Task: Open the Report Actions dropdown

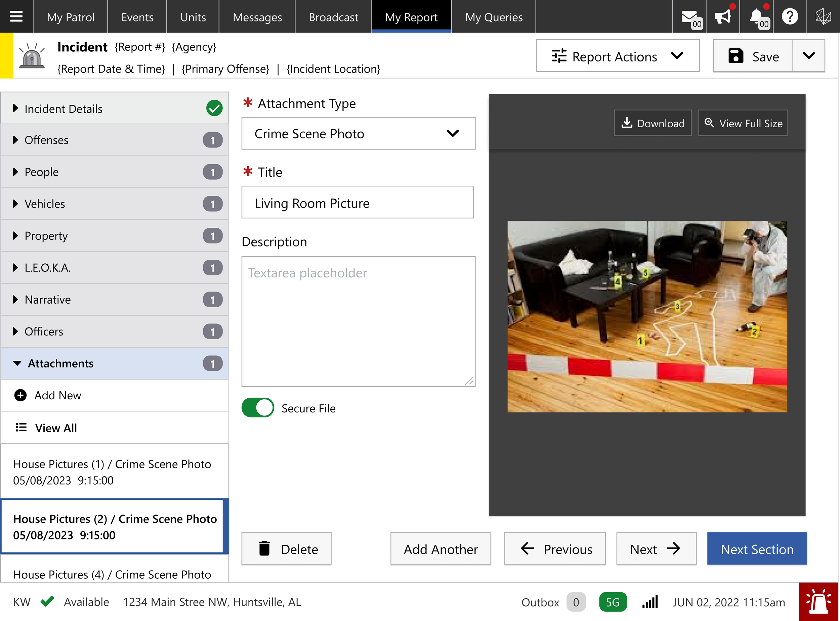Action: pyautogui.click(x=618, y=56)
